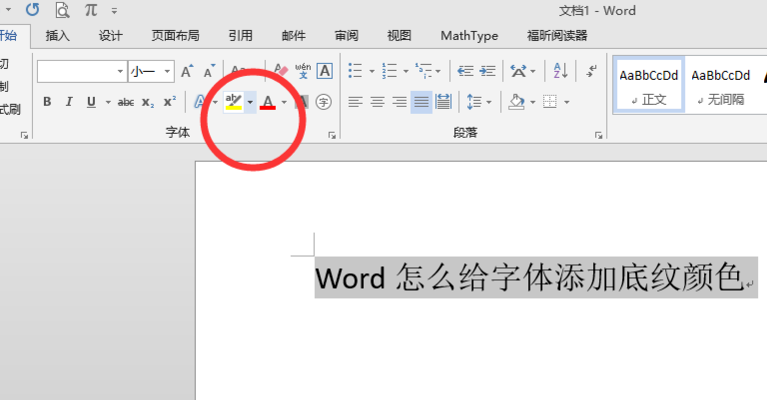Toggle superscript formatting
This screenshot has height=400, width=767.
coord(170,102)
